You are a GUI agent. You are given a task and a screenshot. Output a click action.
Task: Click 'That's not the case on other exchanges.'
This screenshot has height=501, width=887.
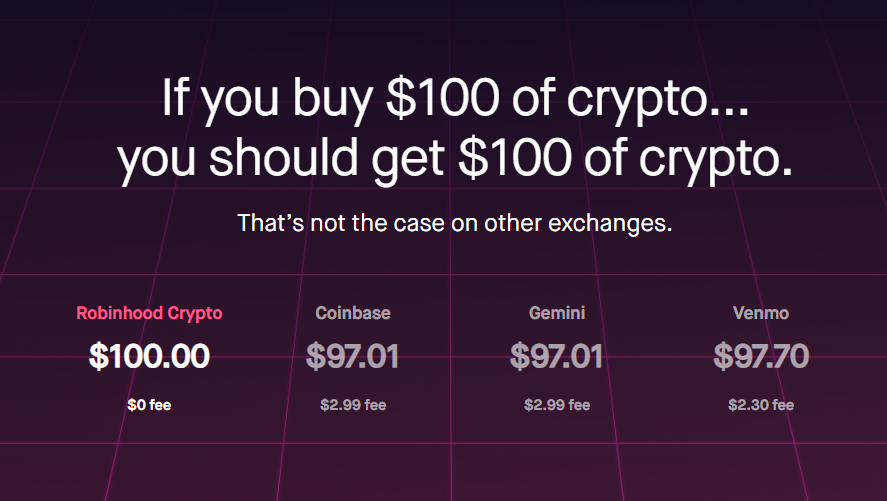[455, 223]
